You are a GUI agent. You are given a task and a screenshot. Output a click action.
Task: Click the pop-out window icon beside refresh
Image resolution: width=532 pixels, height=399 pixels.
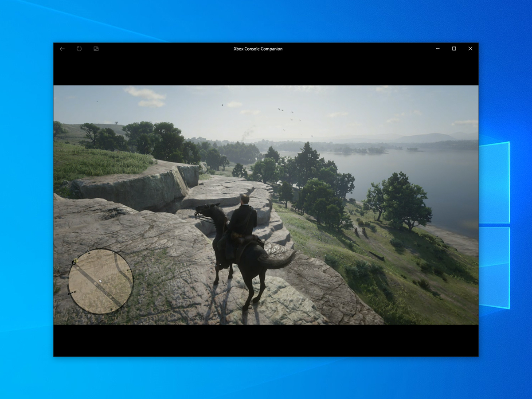(96, 49)
